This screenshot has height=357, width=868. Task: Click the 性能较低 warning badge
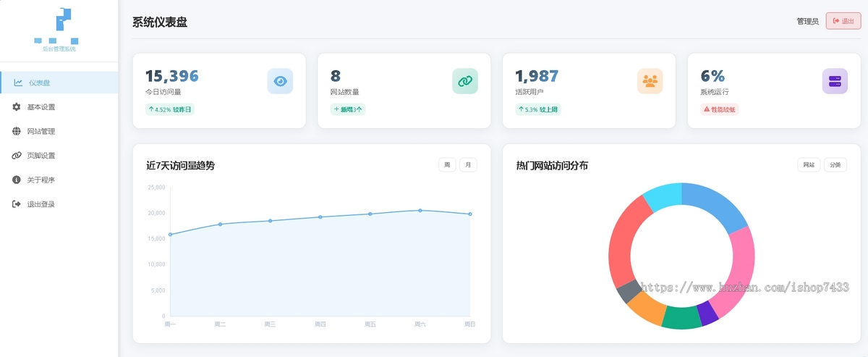coord(720,109)
